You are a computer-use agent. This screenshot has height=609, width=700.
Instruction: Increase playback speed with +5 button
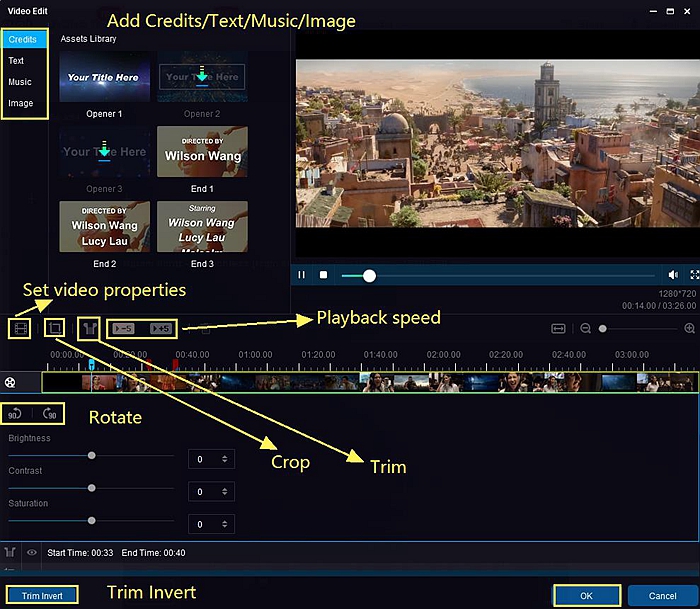tap(161, 328)
